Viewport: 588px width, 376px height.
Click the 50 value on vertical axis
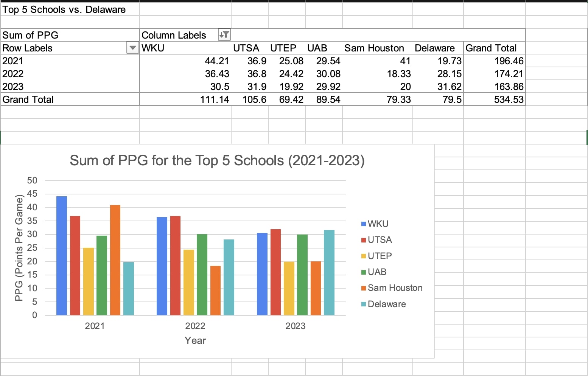(32, 180)
